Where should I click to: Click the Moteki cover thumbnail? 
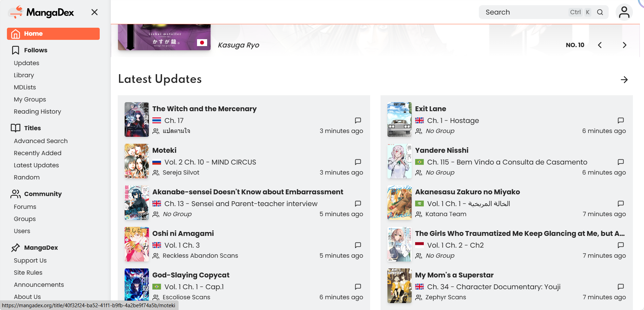click(137, 161)
